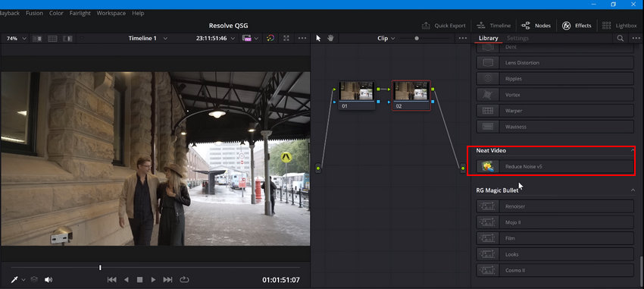Toggle image wipe view mode
The height and width of the screenshot is (289, 644).
[37, 39]
